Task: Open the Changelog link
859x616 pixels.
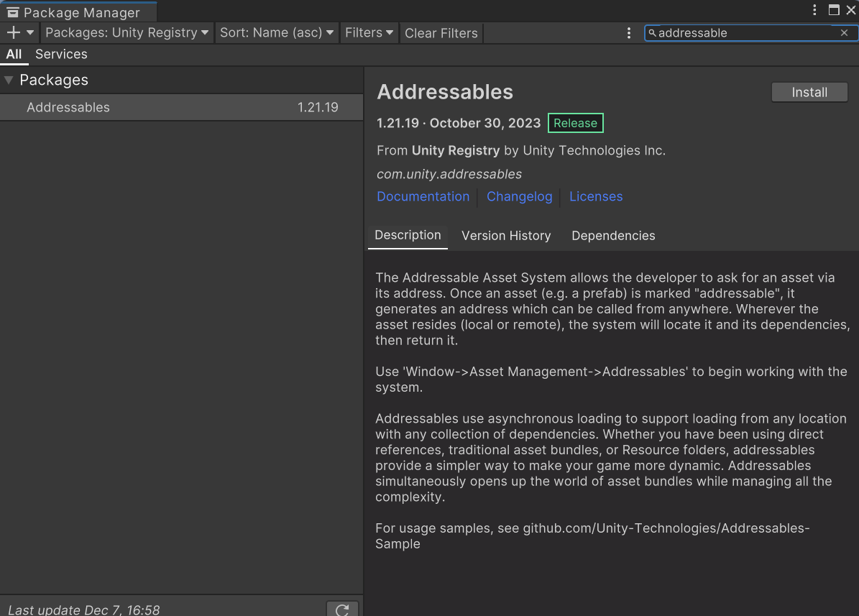Action: 519,197
